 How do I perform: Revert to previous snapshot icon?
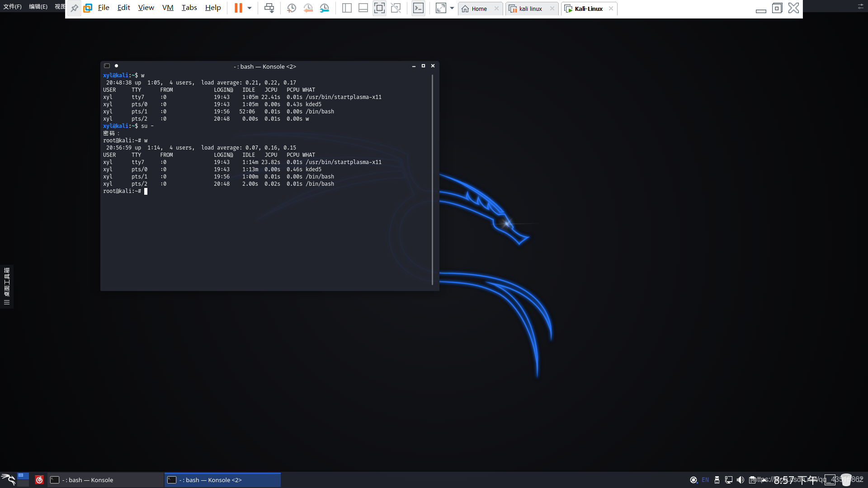(x=308, y=8)
